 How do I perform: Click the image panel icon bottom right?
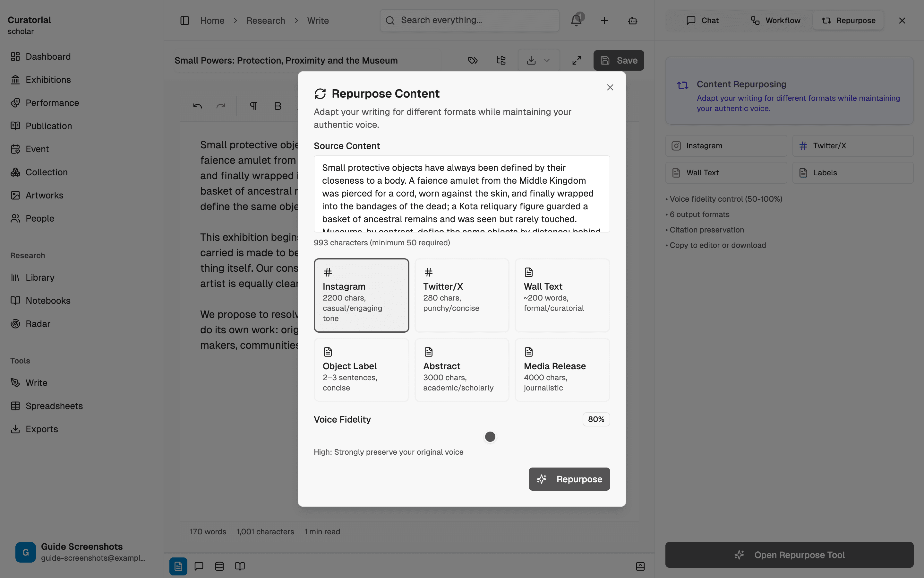pyautogui.click(x=640, y=566)
